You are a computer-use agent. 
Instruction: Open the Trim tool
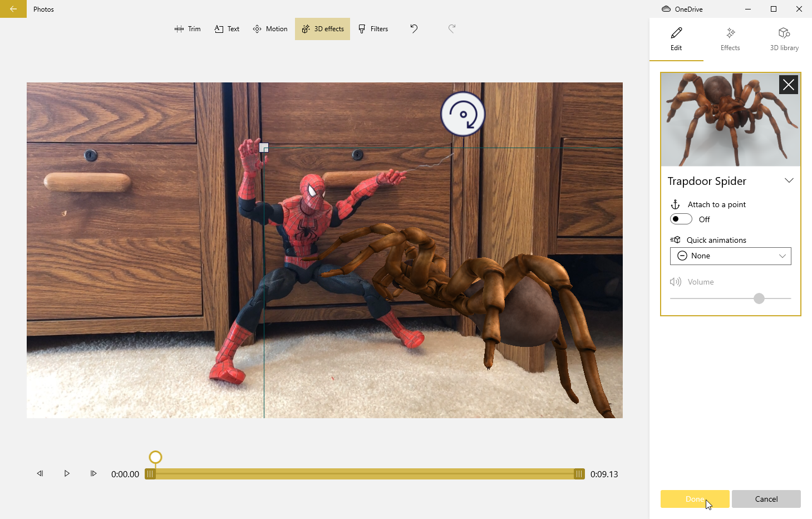click(188, 29)
